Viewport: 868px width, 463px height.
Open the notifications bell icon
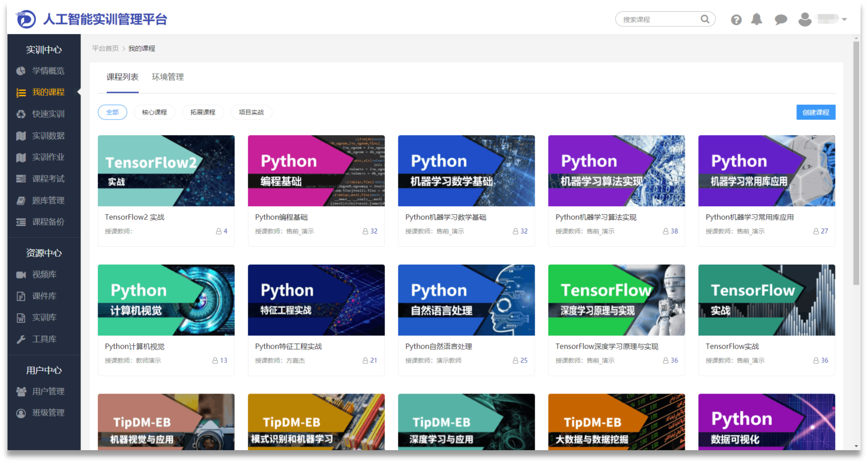click(x=756, y=19)
